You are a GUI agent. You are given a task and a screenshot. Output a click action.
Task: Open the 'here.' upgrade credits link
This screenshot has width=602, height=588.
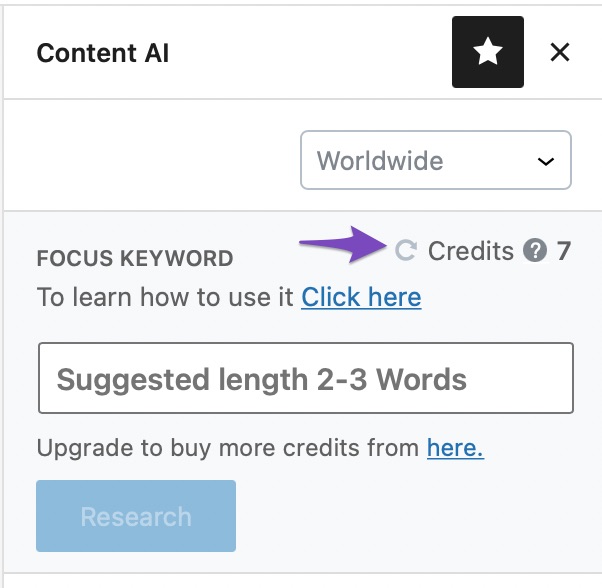(x=455, y=448)
